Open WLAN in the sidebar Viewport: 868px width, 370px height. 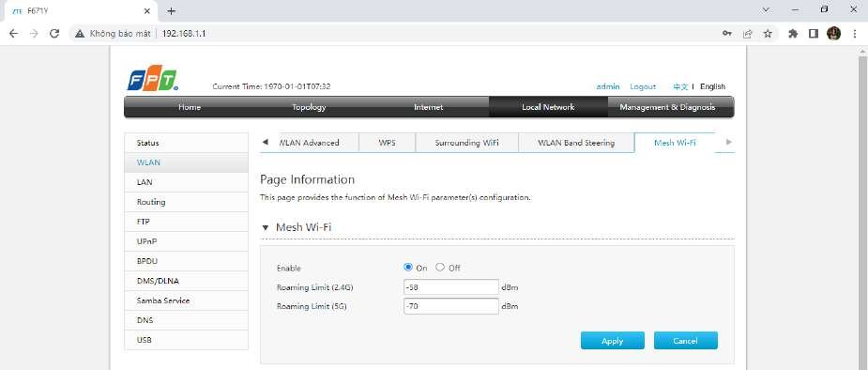pos(186,162)
